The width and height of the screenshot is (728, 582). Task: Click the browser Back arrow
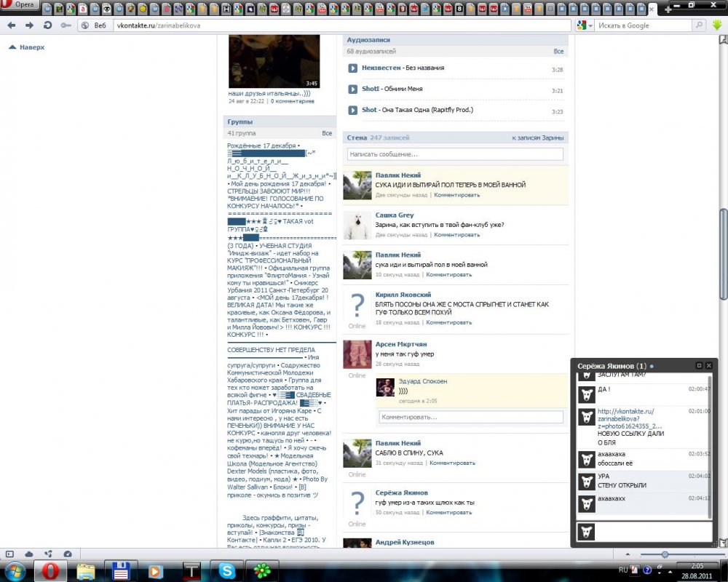[x=12, y=25]
